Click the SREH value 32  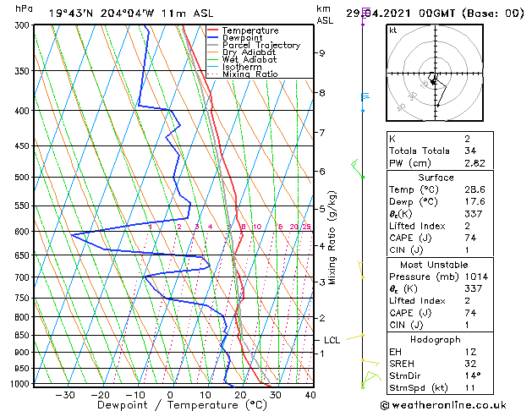pos(470,364)
